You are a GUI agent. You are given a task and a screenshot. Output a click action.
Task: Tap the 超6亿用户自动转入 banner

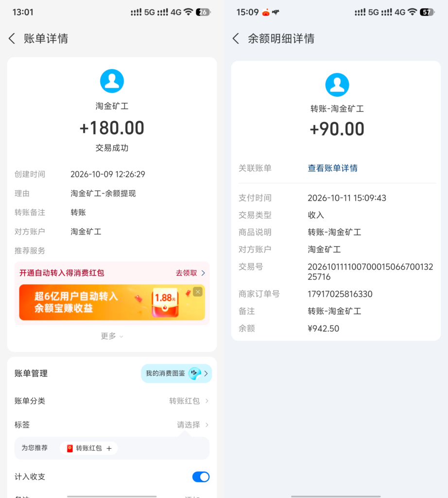(112, 302)
